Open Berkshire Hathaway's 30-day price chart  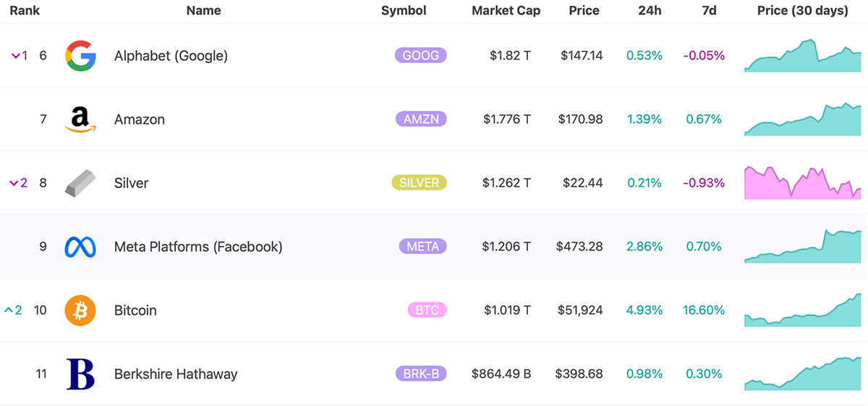coord(803,374)
